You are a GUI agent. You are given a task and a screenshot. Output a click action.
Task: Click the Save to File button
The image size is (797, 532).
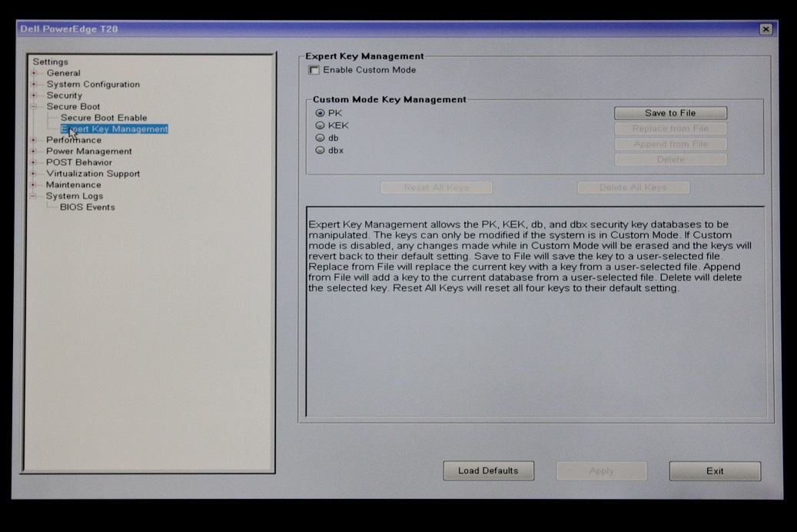pos(670,113)
